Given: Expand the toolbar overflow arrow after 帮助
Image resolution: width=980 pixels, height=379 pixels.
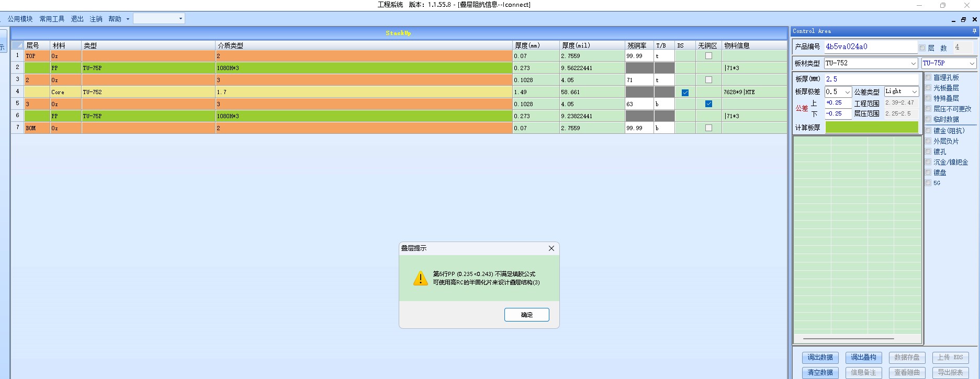Looking at the screenshot, I should click(128, 19).
